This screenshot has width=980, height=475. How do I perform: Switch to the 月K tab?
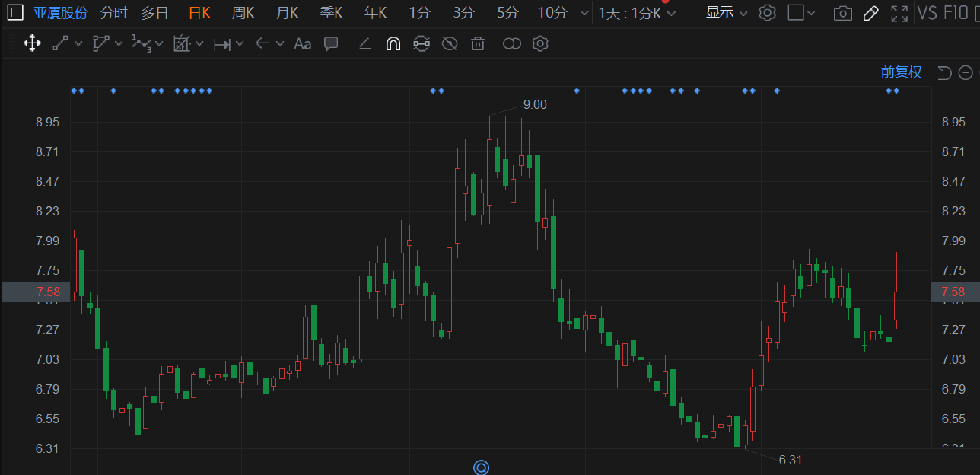pyautogui.click(x=287, y=13)
